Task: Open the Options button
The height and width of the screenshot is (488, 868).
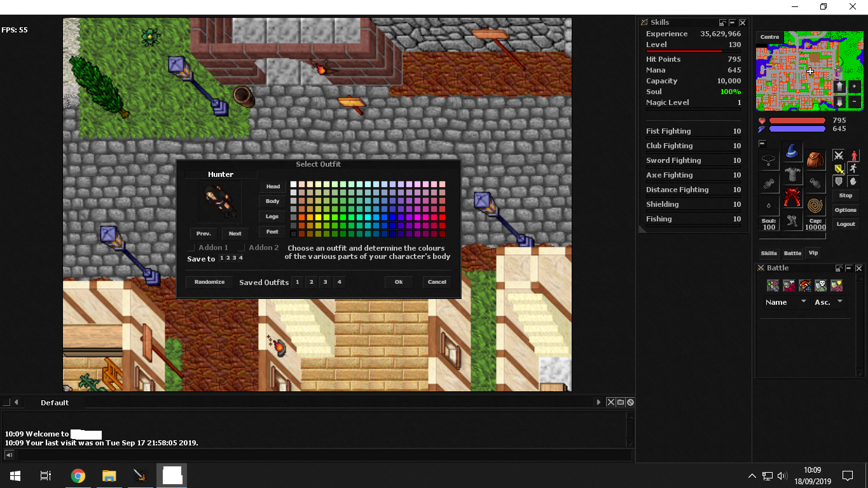Action: 846,210
